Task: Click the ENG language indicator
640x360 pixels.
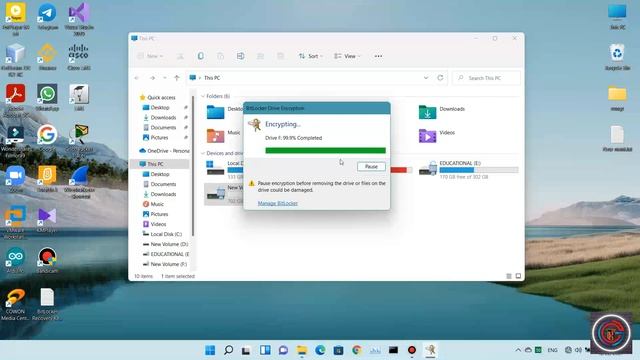Action: click(553, 350)
